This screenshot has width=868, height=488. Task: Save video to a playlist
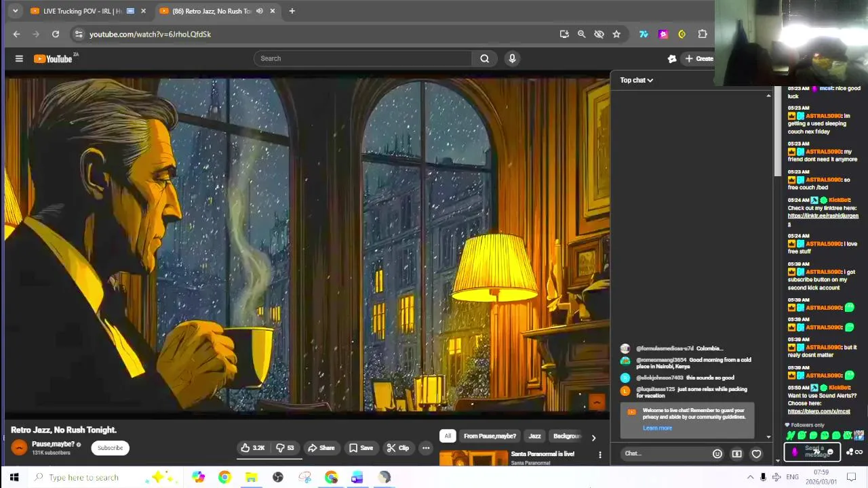pyautogui.click(x=361, y=448)
